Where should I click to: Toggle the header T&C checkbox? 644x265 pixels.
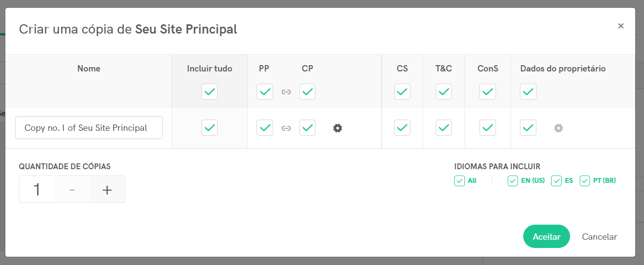click(443, 91)
